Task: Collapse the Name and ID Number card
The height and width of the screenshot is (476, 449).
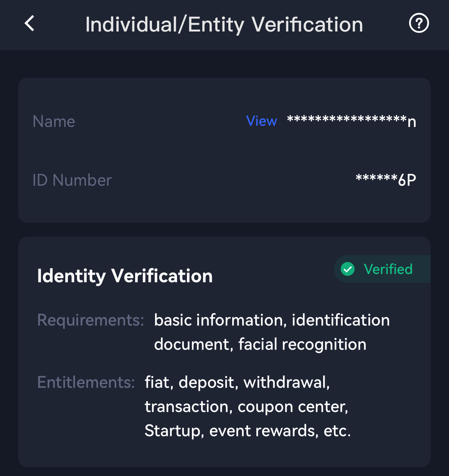Action: pyautogui.click(x=225, y=150)
